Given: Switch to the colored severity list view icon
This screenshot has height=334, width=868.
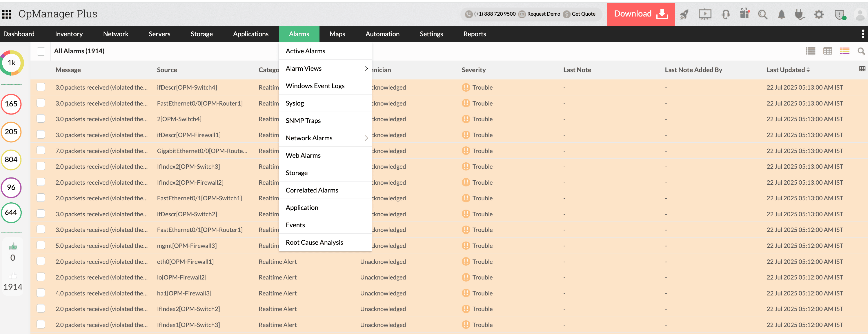Looking at the screenshot, I should (x=845, y=51).
